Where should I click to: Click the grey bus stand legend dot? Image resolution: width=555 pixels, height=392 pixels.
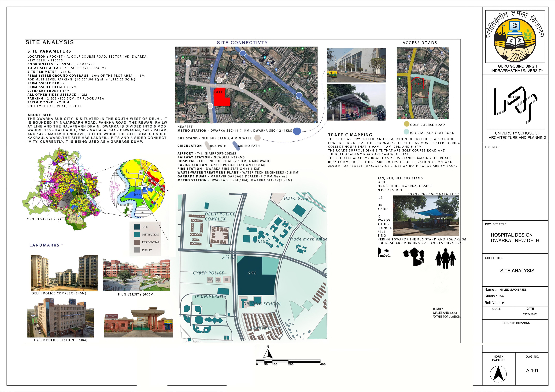pyautogui.click(x=258, y=138)
